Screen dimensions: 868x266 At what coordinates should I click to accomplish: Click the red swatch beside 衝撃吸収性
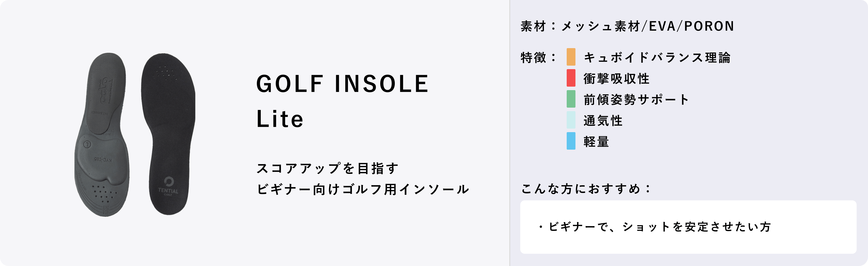coord(571,78)
